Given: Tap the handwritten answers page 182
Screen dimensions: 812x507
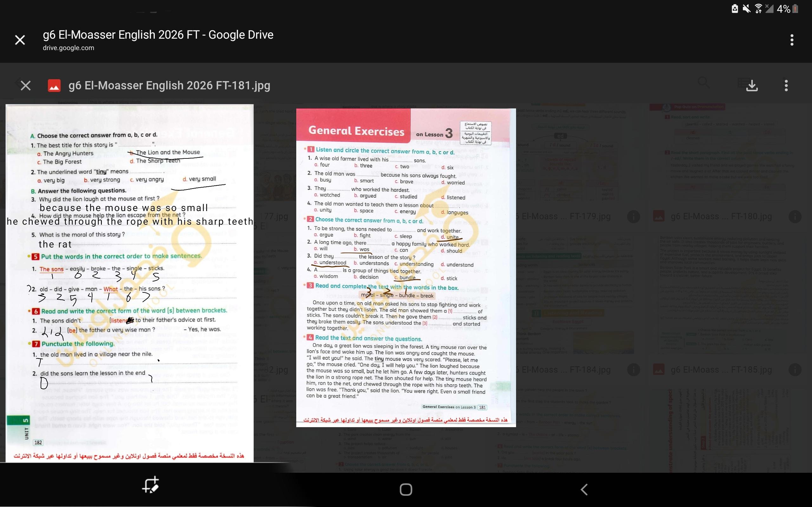Looking at the screenshot, I should (x=129, y=283).
